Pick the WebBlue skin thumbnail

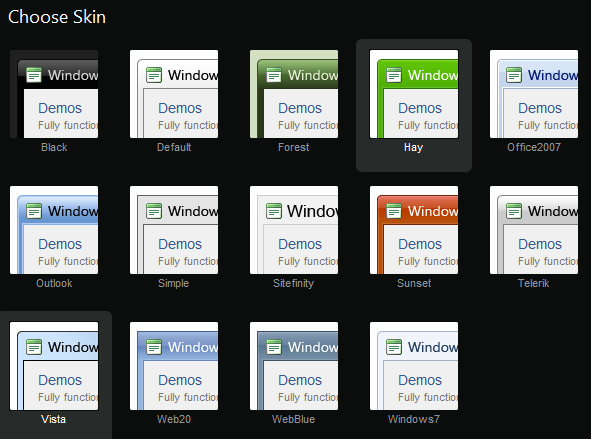tap(294, 366)
